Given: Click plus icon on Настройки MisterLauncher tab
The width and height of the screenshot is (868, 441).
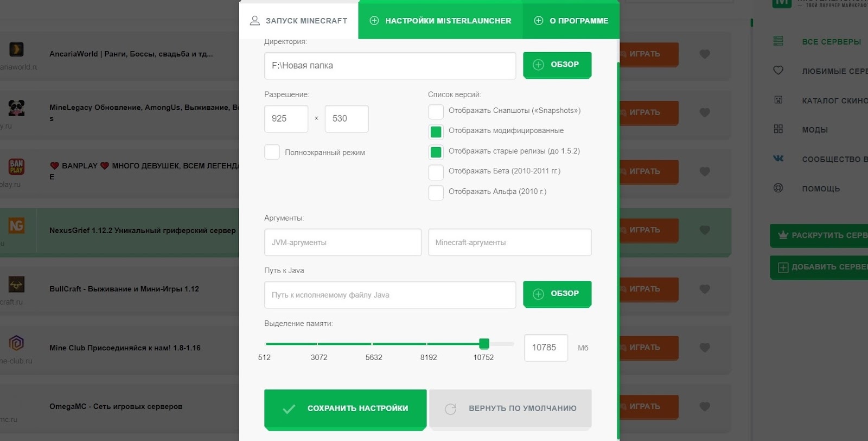Looking at the screenshot, I should point(374,21).
